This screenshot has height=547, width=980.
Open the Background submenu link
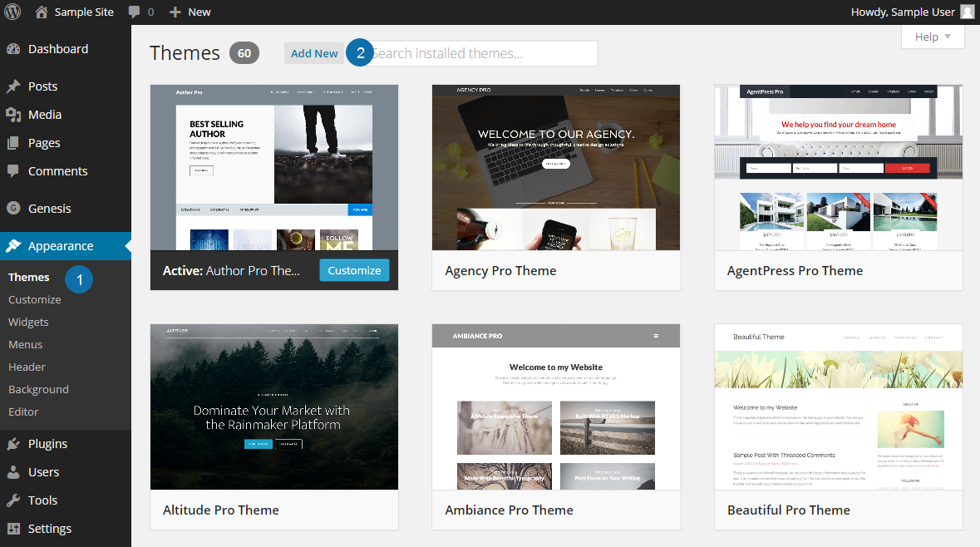(39, 389)
